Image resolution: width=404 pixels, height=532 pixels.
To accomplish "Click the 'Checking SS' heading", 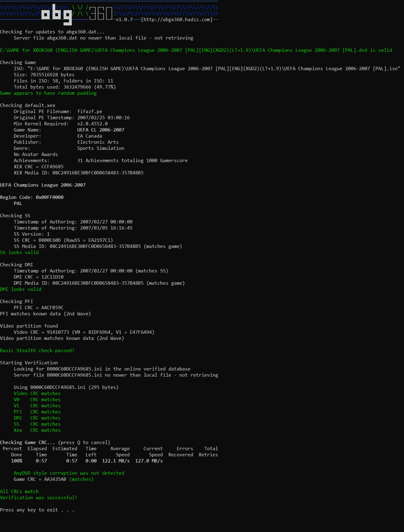I will coord(15,216).
